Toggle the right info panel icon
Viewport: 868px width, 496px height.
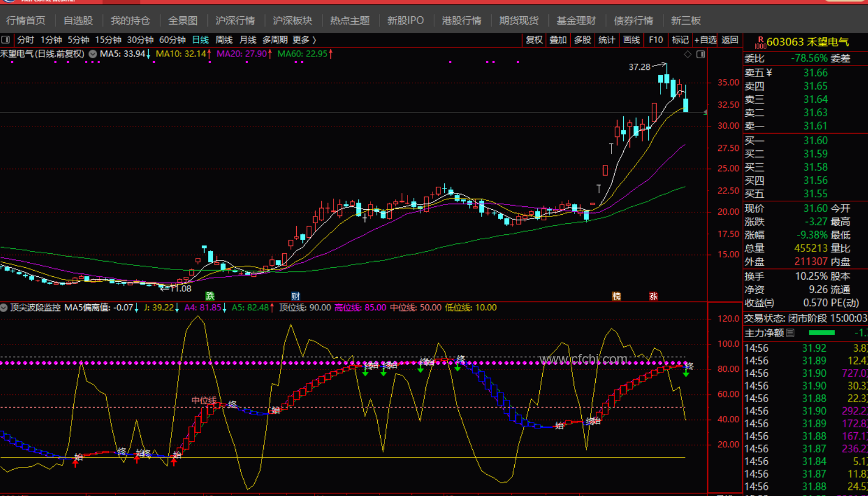(x=701, y=54)
